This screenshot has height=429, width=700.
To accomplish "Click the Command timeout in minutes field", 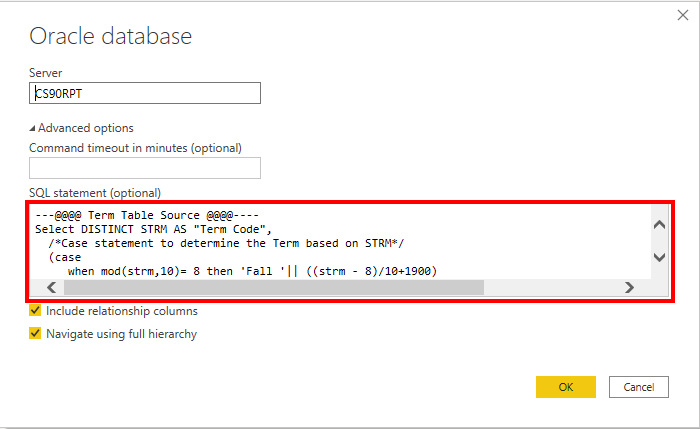I will point(145,168).
